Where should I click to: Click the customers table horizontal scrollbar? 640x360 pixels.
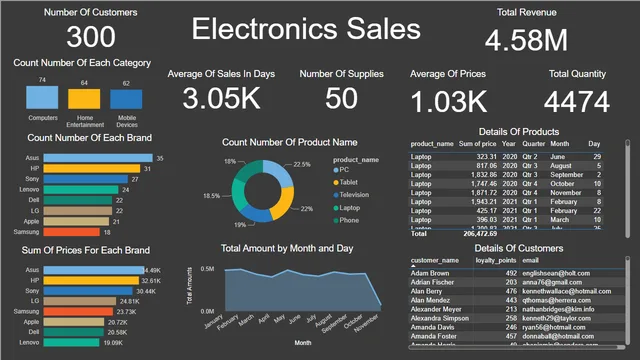click(x=517, y=347)
